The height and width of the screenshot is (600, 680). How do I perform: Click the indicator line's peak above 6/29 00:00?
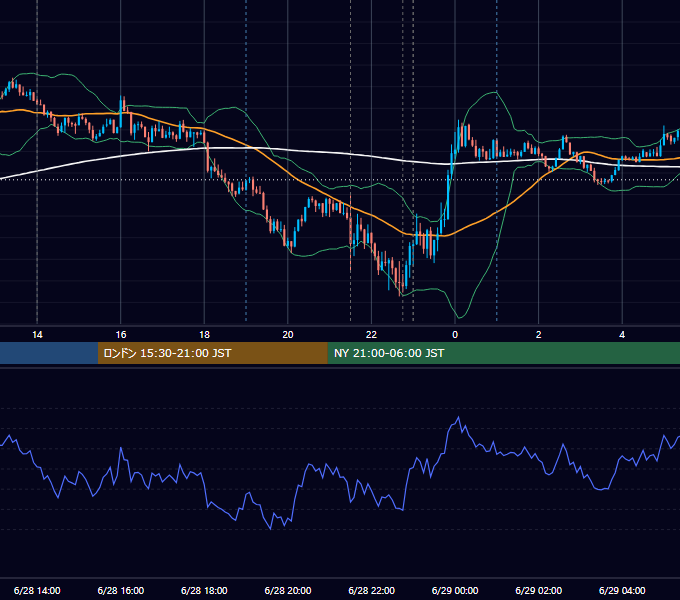[x=458, y=417]
